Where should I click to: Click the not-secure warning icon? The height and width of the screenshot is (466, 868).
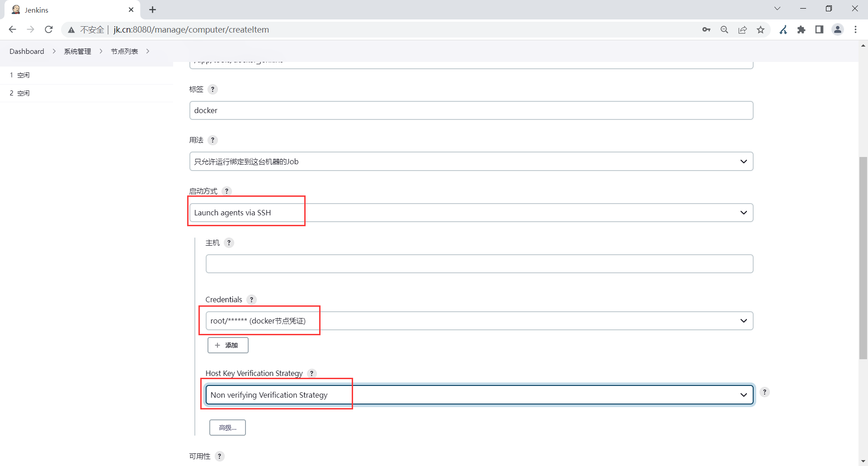tap(71, 30)
